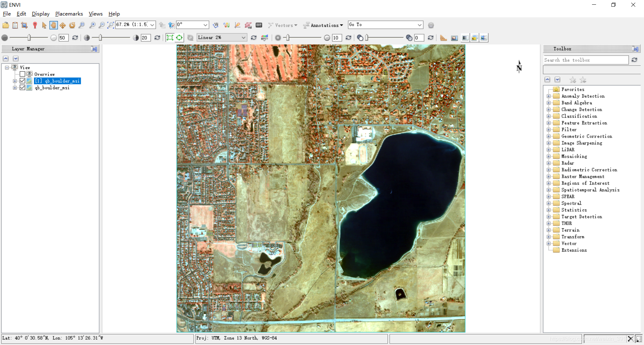The width and height of the screenshot is (644, 345).
Task: Reset brightness with refresh icon next to 50
Action: pyautogui.click(x=75, y=38)
